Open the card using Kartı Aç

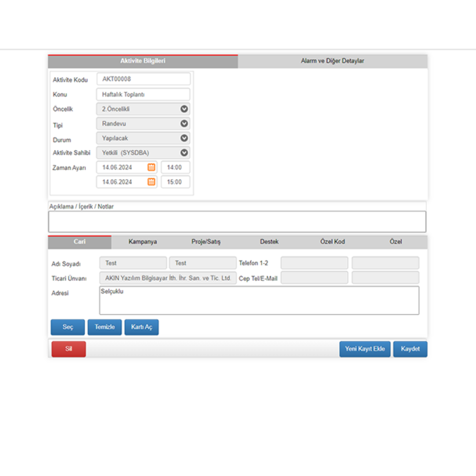[x=142, y=327]
